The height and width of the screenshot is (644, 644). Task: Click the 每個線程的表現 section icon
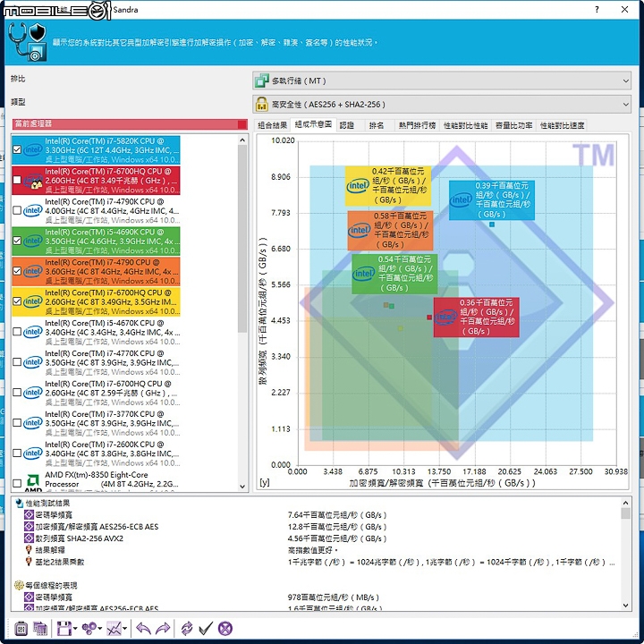tap(19, 585)
